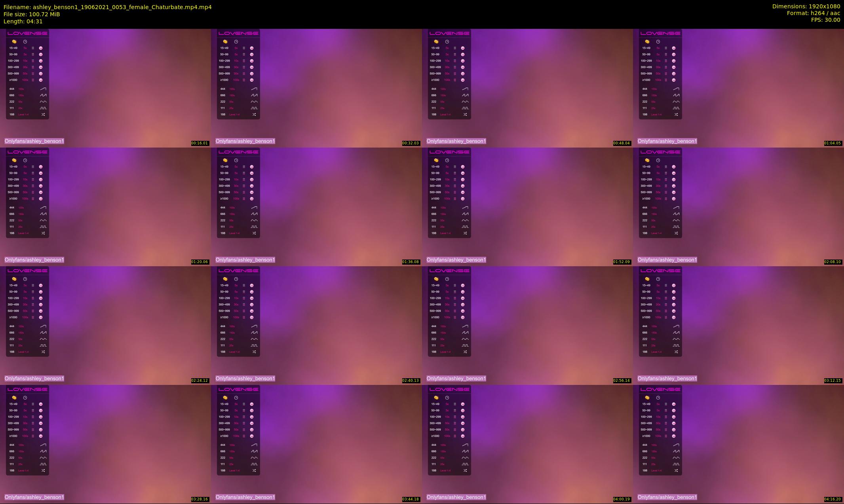View the thumbnail stamped 02:40.13

(316, 325)
